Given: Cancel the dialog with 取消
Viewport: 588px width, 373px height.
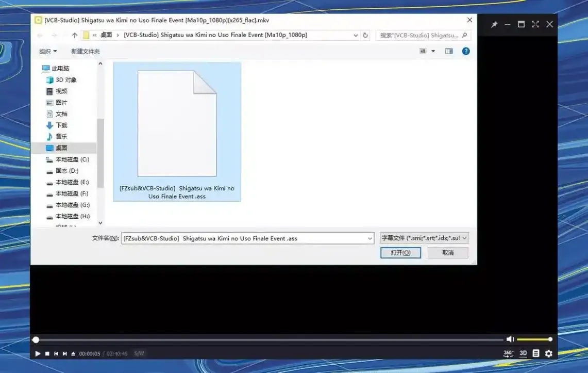Looking at the screenshot, I should (448, 253).
